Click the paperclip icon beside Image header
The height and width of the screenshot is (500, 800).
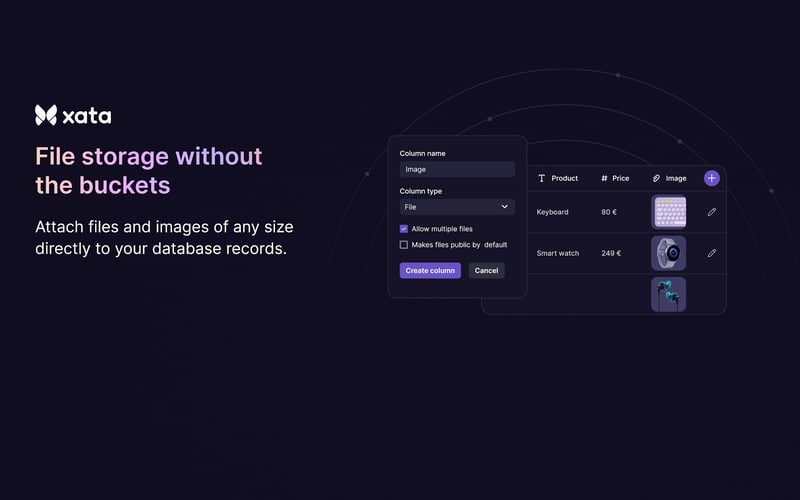tap(657, 178)
